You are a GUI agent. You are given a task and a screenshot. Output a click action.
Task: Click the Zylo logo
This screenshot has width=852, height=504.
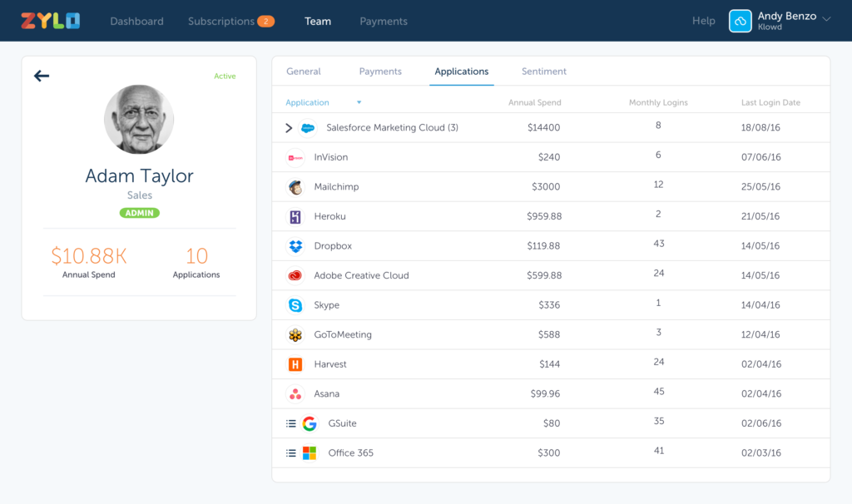pyautogui.click(x=51, y=21)
